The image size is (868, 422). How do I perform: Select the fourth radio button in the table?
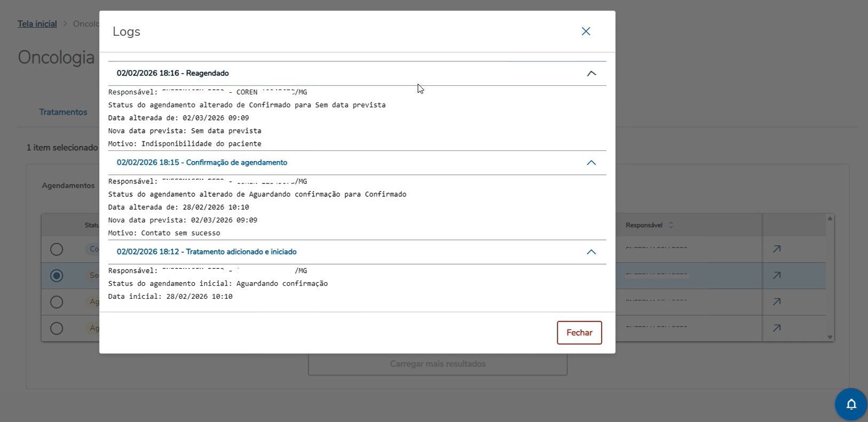pyautogui.click(x=57, y=328)
